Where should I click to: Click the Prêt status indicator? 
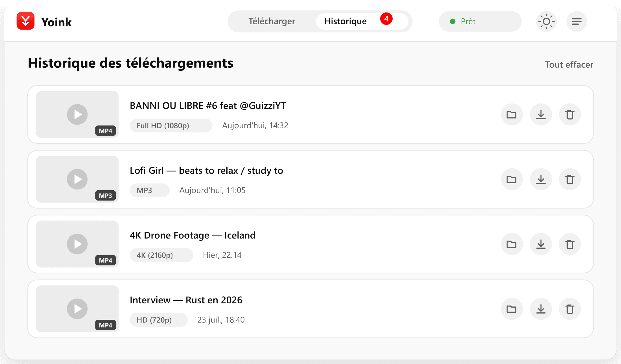pos(480,21)
